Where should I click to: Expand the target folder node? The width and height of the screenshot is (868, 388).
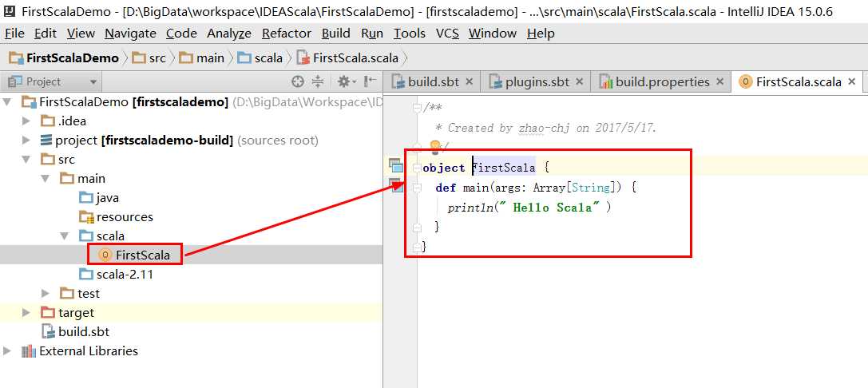coord(26,312)
